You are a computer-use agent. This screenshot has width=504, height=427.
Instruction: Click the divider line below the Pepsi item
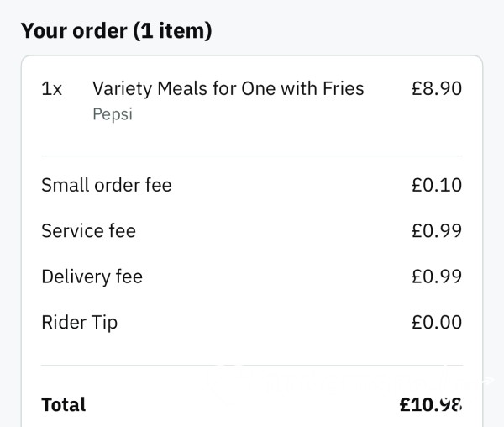252,156
